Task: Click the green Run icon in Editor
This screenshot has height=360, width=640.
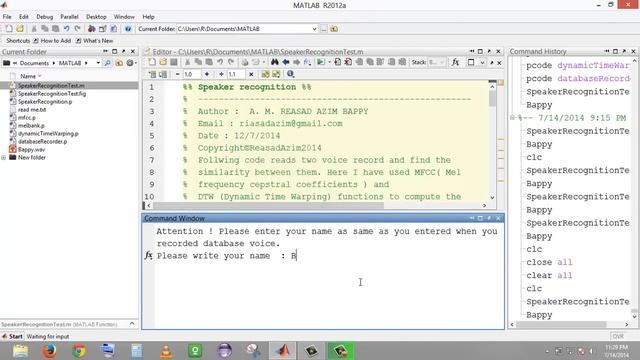Action: tap(321, 62)
